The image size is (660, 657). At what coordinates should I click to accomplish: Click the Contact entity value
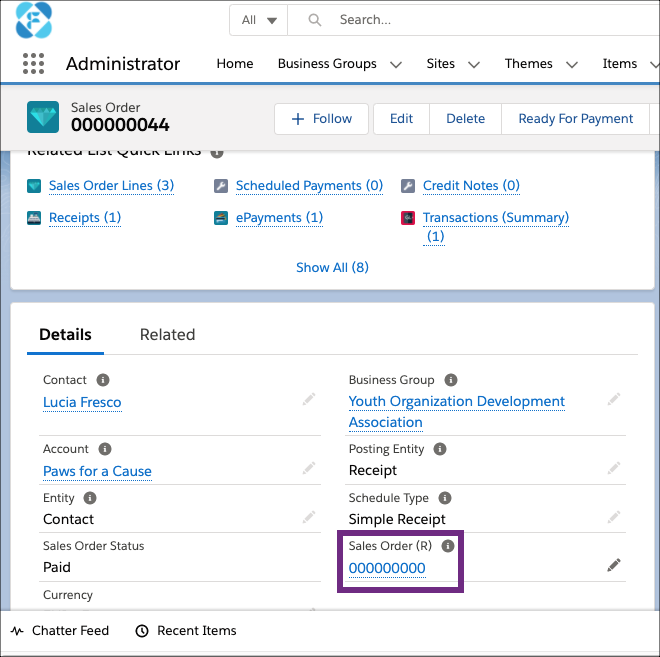tap(69, 519)
